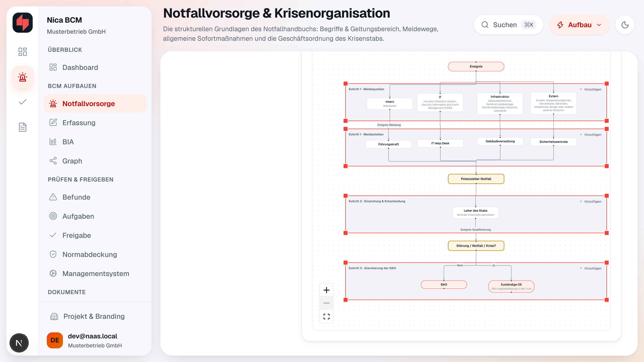Open the dev@naas.local account entry
644x362 pixels.
pyautogui.click(x=95, y=341)
